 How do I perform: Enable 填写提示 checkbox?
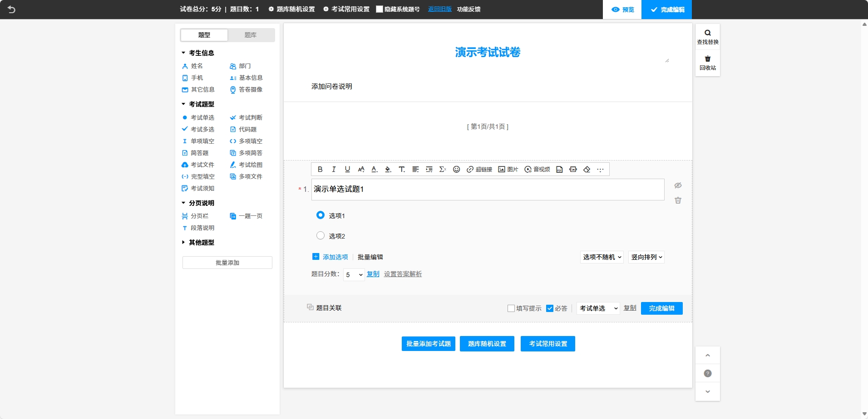tap(511, 308)
